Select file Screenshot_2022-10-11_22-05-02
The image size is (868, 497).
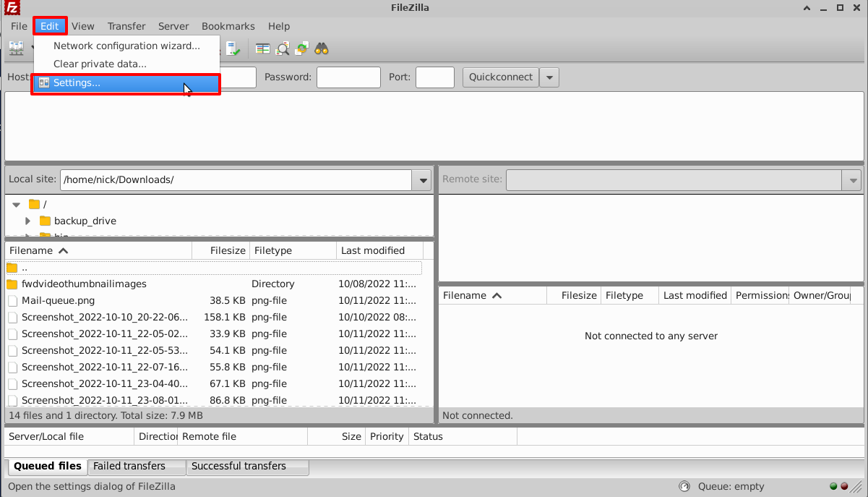(104, 334)
